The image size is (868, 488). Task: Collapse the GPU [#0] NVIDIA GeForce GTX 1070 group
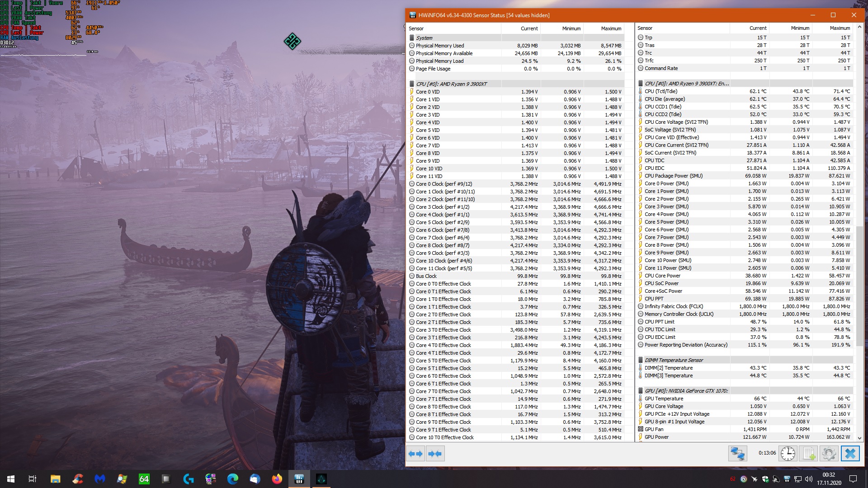pos(686,391)
